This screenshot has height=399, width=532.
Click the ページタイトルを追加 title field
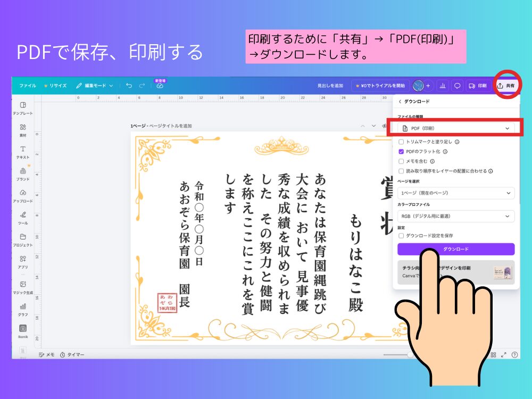pyautogui.click(x=171, y=126)
